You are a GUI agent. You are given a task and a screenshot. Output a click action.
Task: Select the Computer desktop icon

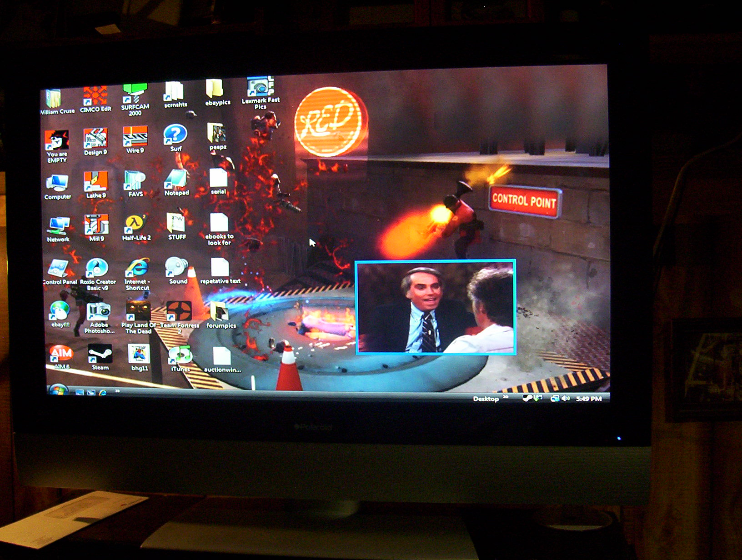(58, 187)
